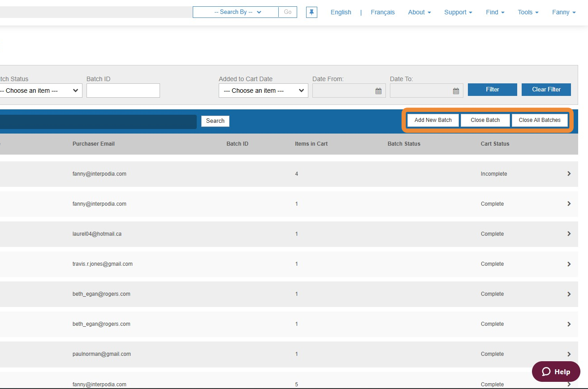Viewport: 588px width, 389px height.
Task: Expand the Added to Cart Date dropdown
Action: pyautogui.click(x=263, y=91)
